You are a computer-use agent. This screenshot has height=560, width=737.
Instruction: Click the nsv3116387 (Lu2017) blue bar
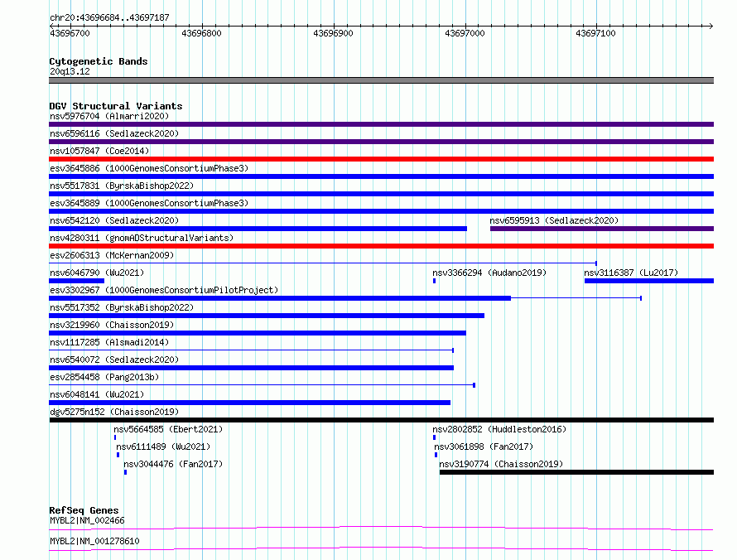pos(649,281)
